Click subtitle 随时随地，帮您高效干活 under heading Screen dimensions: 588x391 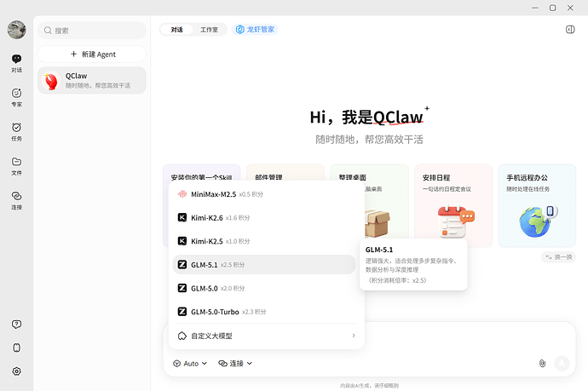369,140
